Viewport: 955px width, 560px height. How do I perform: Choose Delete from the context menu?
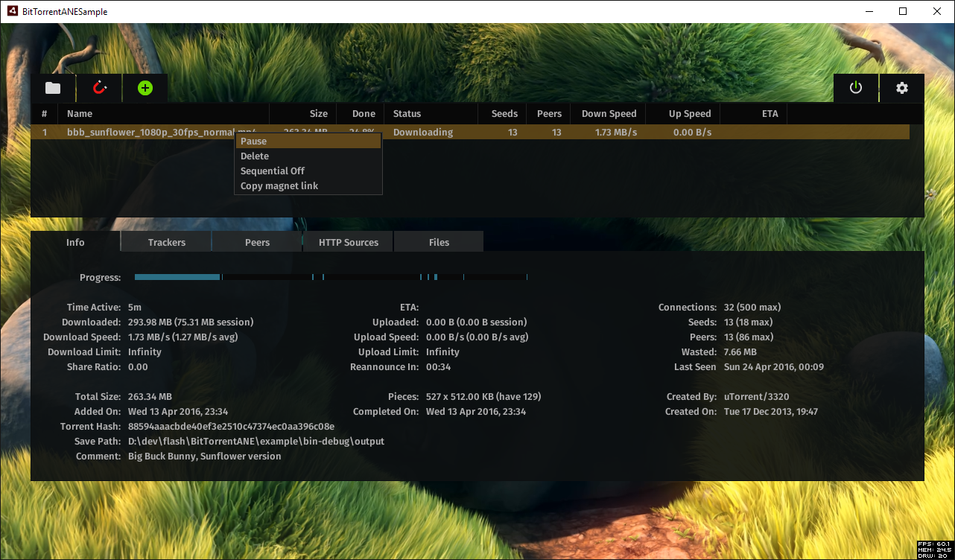pyautogui.click(x=308, y=156)
